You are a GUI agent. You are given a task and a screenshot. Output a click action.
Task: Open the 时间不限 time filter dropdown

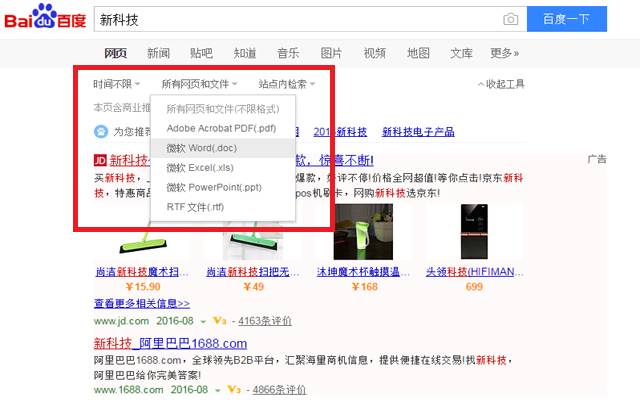pos(116,84)
